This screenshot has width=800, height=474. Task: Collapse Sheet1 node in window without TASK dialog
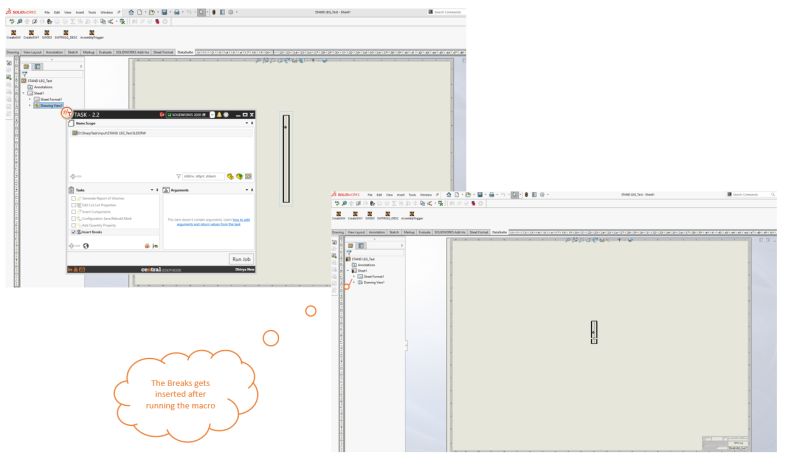coord(348,270)
